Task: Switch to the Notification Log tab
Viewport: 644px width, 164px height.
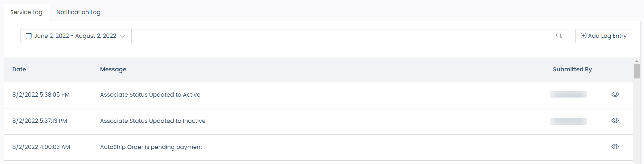Action: pos(78,12)
